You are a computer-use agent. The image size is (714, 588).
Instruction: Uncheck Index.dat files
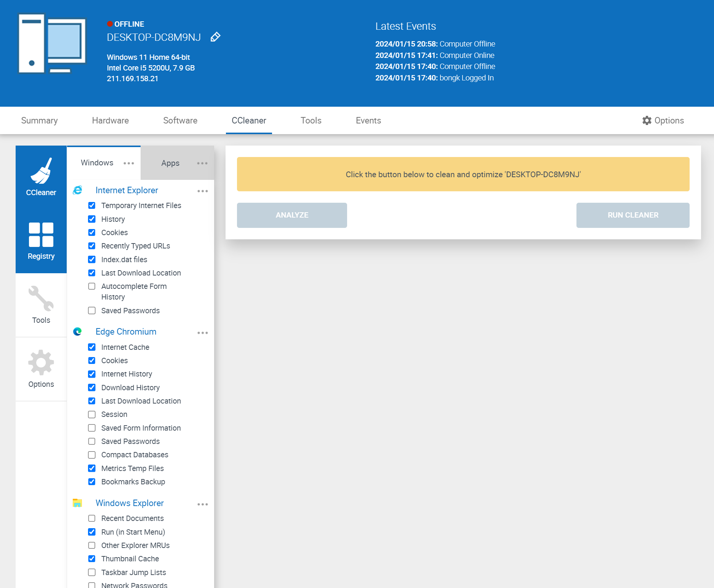(92, 260)
